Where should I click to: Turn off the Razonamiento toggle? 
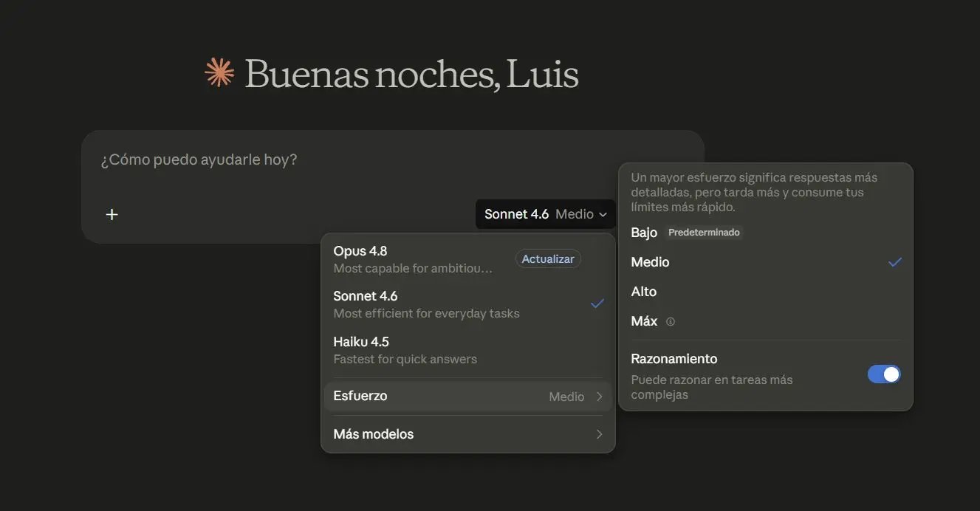point(884,374)
